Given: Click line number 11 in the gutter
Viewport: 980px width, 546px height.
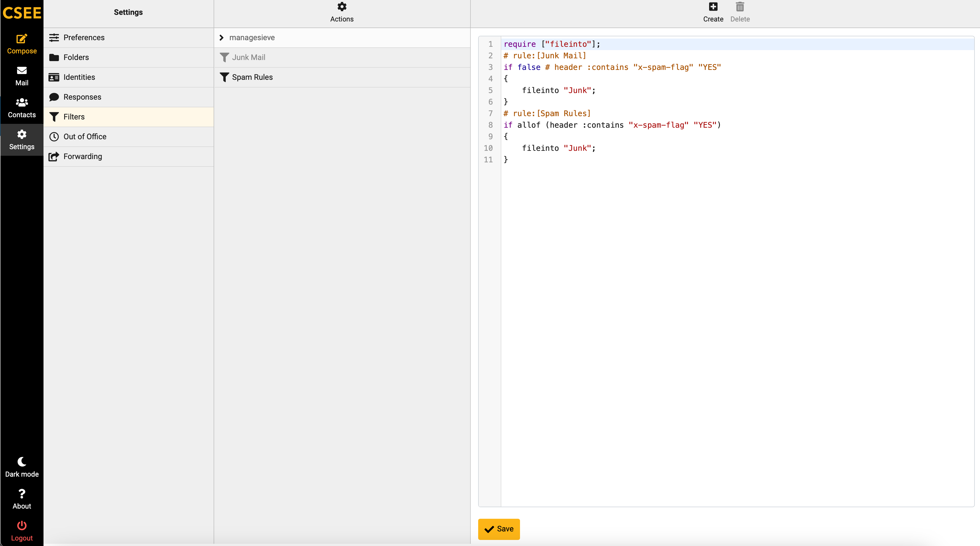Looking at the screenshot, I should coord(488,160).
